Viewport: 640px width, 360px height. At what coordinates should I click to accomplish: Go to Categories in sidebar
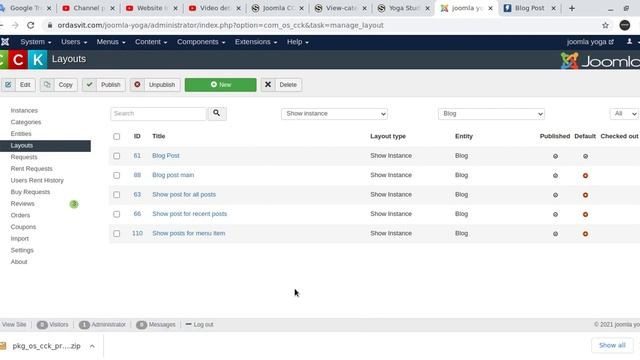[26, 122]
